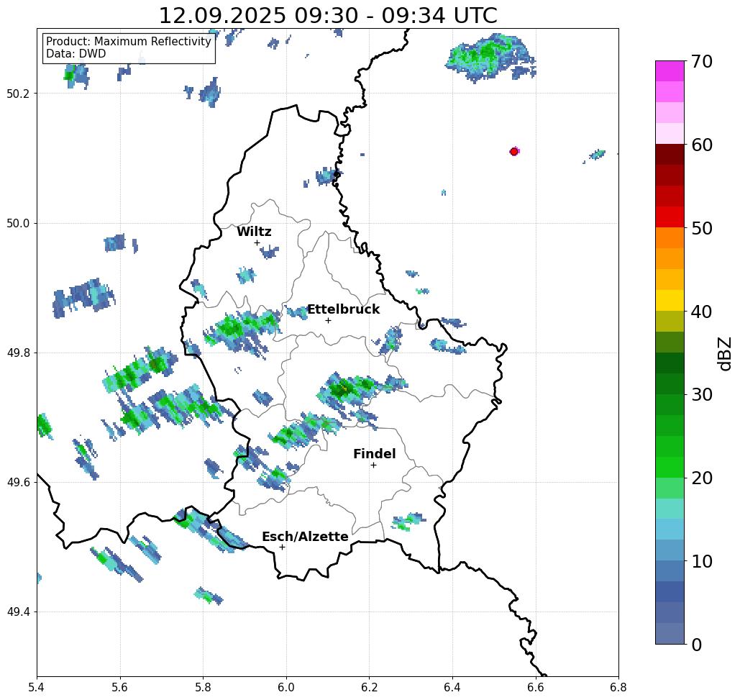Click the dBZ colorbar axis label

point(724,354)
